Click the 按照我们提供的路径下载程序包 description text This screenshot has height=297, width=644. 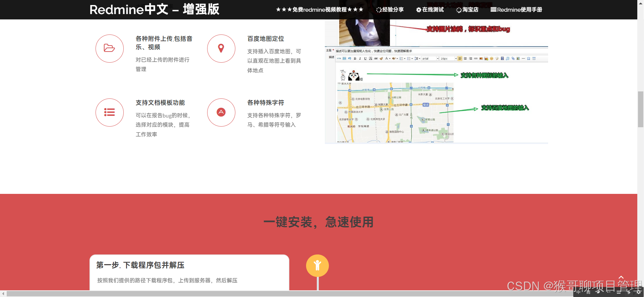pyautogui.click(x=167, y=280)
